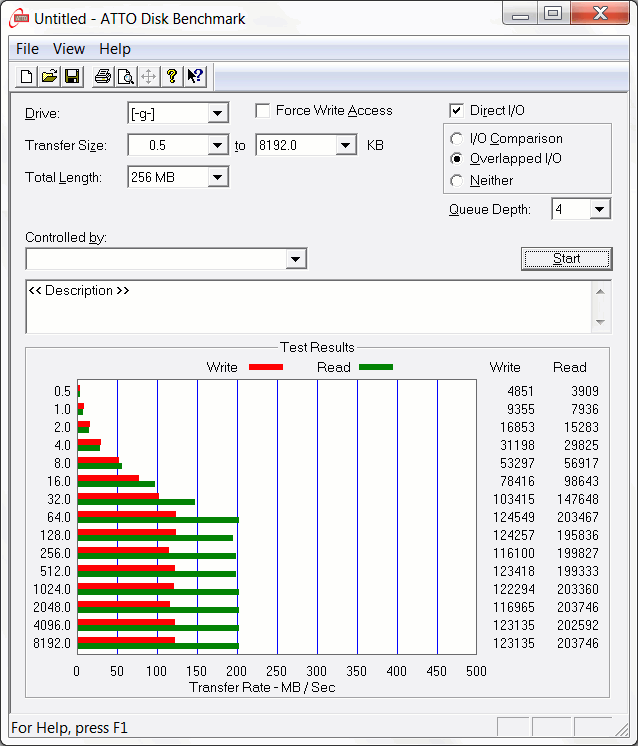Click the Description text box
The height and width of the screenshot is (746, 638).
pyautogui.click(x=300, y=306)
